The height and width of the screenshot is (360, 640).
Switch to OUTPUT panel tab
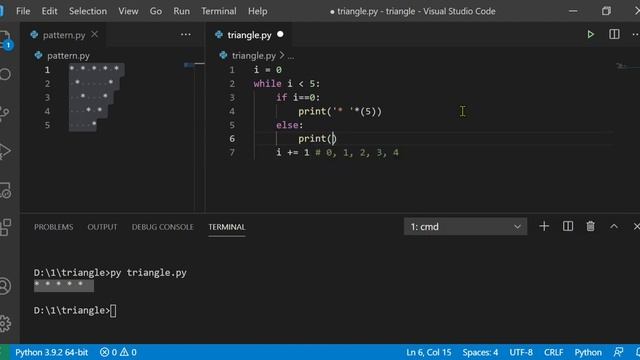point(102,227)
